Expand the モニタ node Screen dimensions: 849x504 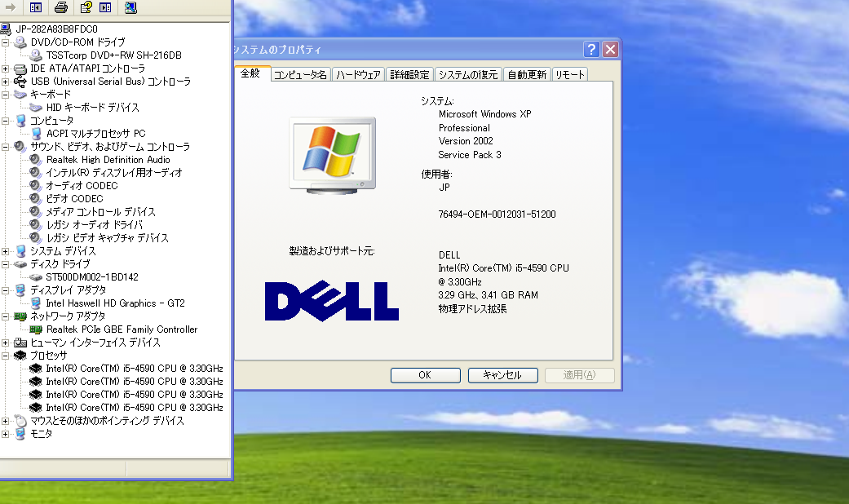tap(6, 434)
